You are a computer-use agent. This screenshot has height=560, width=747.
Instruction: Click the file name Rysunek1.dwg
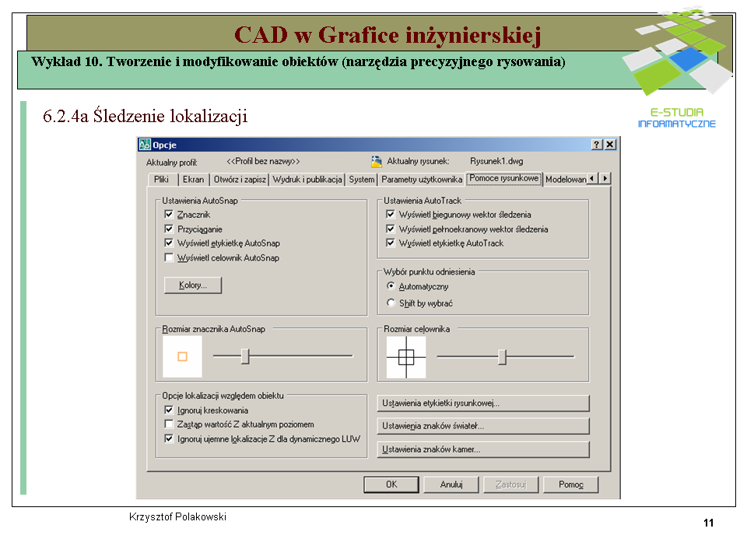click(496, 162)
